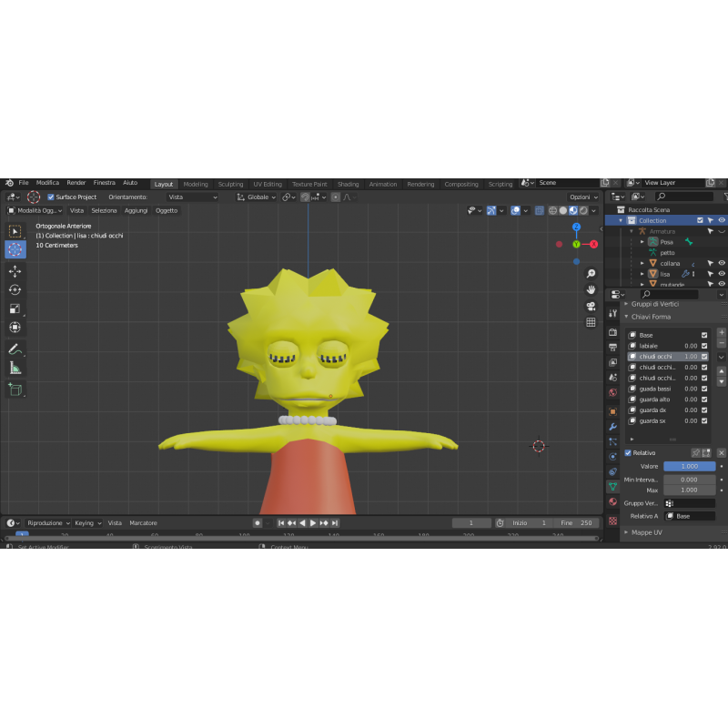
Task: Uncheck the Relativo checkbox
Action: (x=628, y=452)
